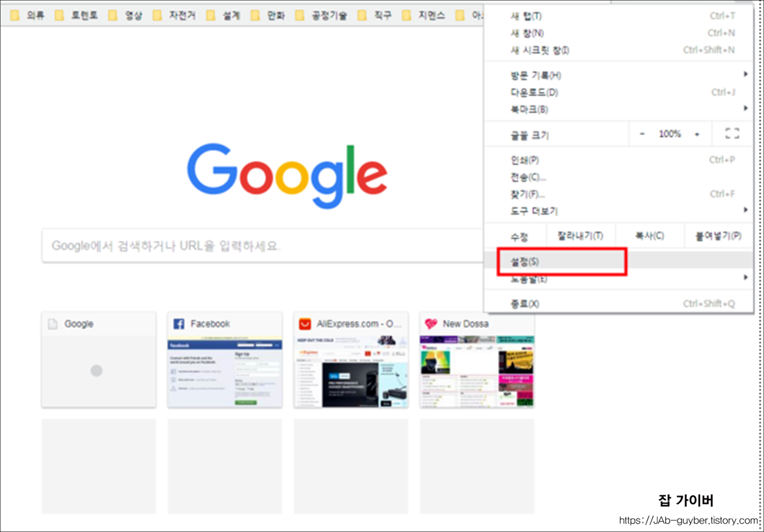Image resolution: width=764 pixels, height=532 pixels.
Task: Open the Facebook most-visited tile
Action: coord(225,360)
